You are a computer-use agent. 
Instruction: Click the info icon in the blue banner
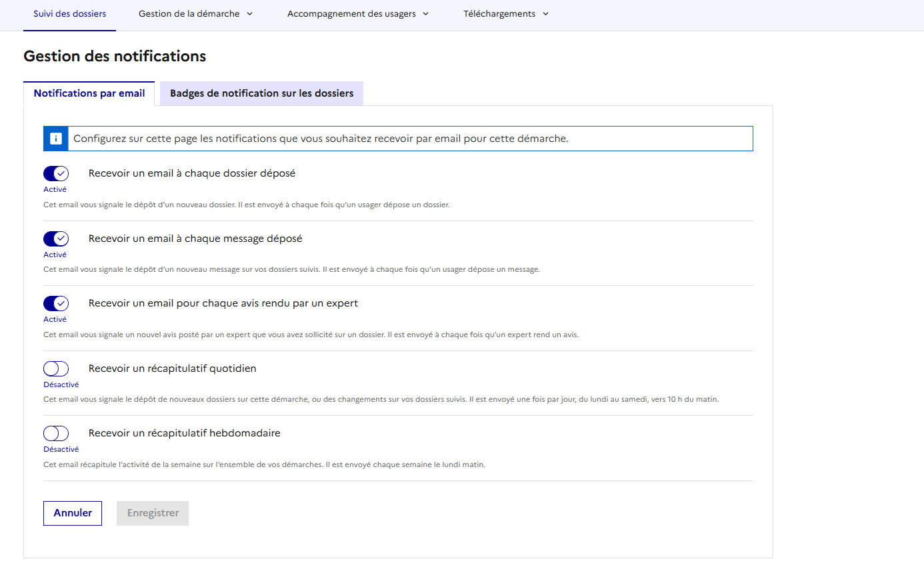56,139
